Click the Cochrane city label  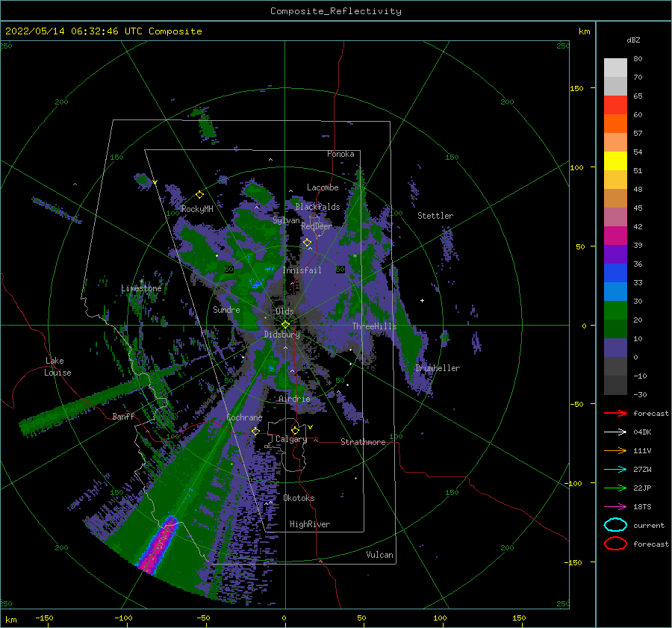244,417
